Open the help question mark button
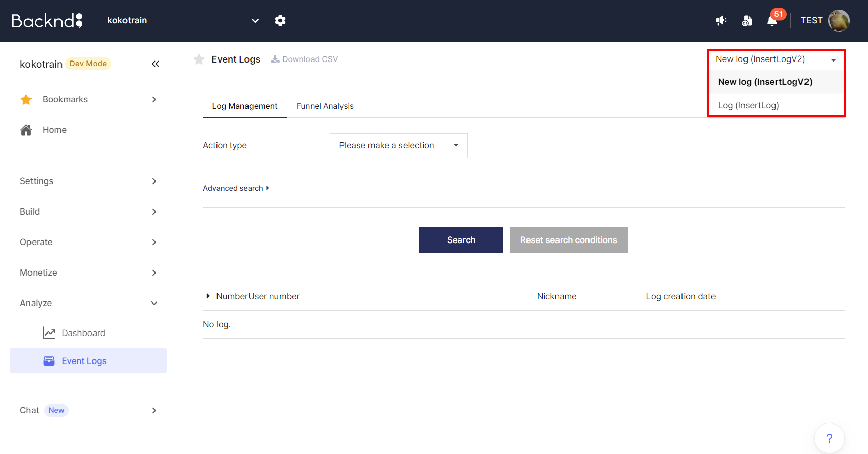Screen dimensions: 868x454 [829, 438]
